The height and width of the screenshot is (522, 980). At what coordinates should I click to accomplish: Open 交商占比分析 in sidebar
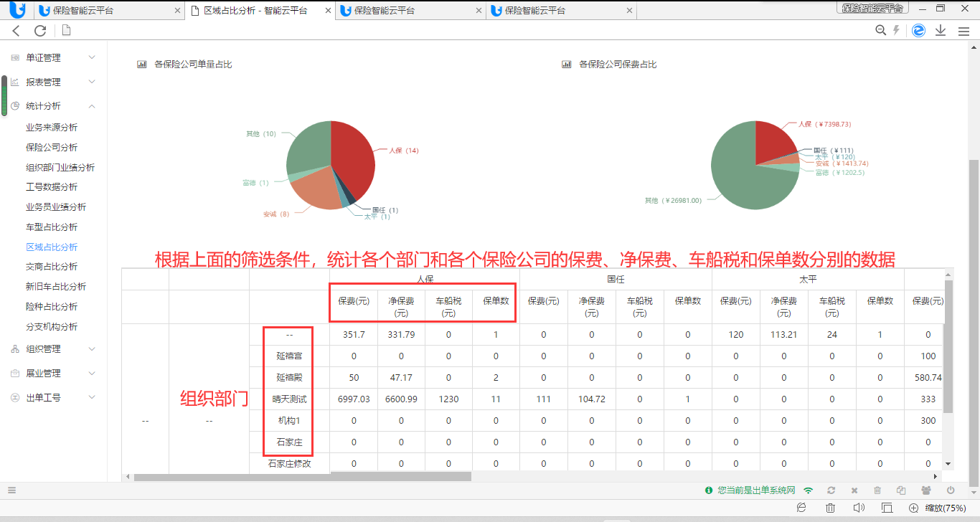(52, 267)
